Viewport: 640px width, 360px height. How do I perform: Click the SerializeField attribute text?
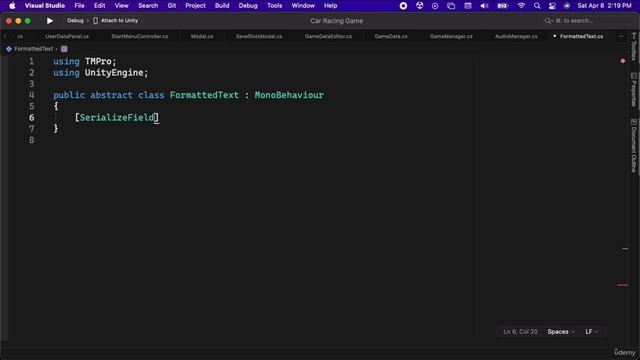coord(117,118)
